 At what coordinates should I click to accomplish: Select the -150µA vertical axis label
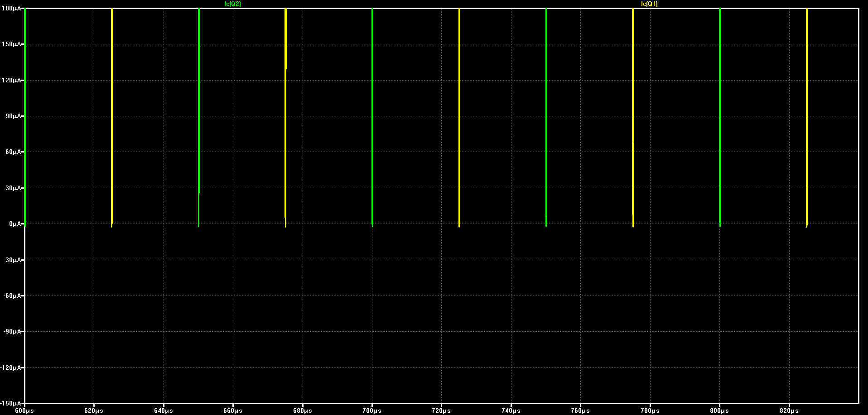point(10,403)
